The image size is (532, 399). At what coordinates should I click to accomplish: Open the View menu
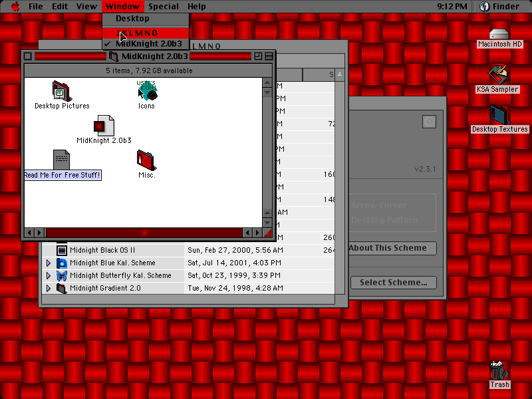click(86, 6)
